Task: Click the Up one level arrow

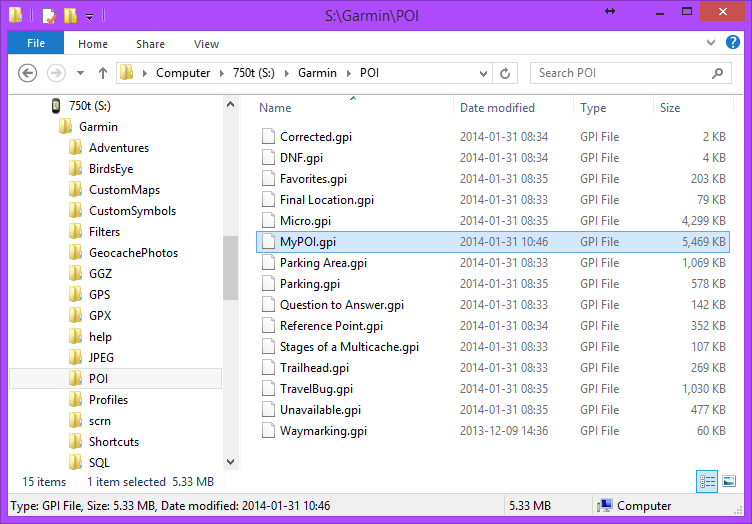Action: (x=103, y=73)
